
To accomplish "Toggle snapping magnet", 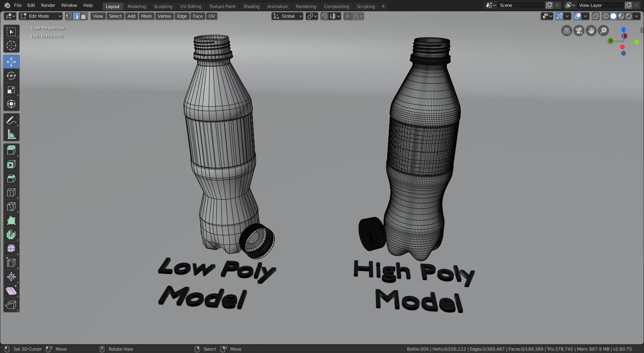I will (324, 16).
